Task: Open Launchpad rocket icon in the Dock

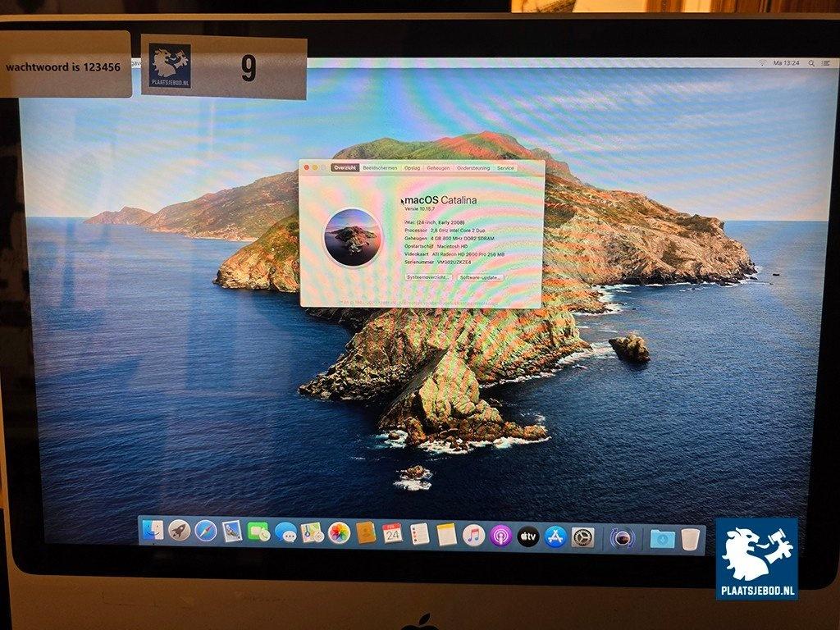Action: point(179,531)
